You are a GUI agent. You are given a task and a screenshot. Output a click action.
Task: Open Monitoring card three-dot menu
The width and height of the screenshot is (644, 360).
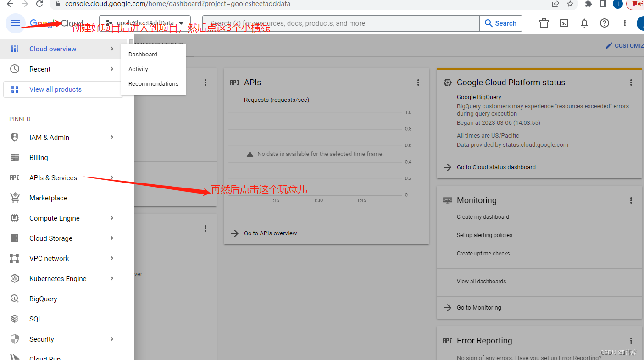click(631, 200)
